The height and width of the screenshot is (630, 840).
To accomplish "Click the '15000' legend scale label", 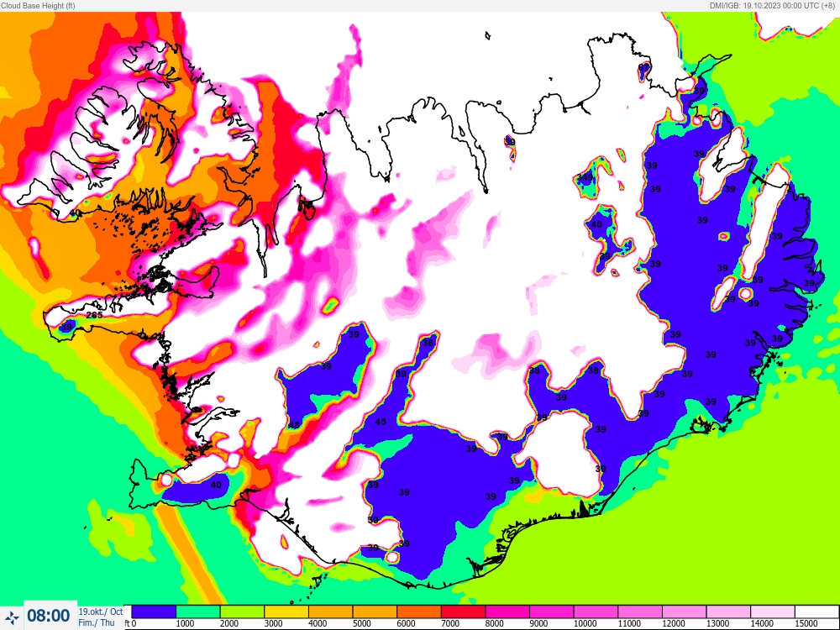I will tap(806, 623).
